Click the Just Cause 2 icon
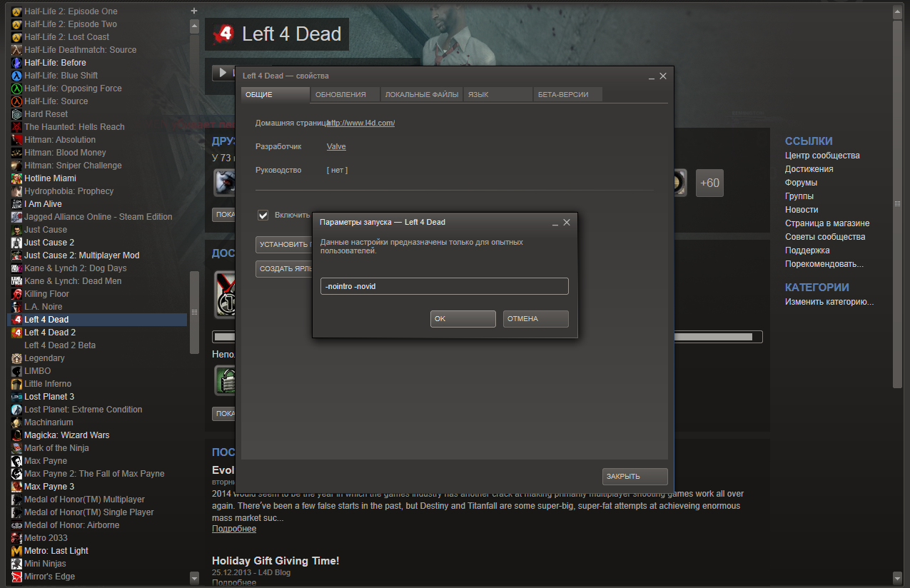910x588 pixels. click(x=17, y=243)
